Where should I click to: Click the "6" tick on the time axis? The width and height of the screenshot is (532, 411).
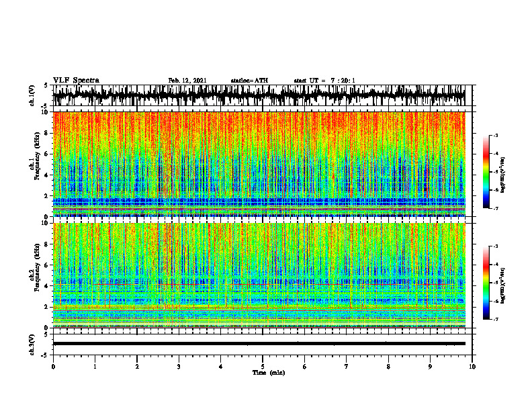pos(305,367)
